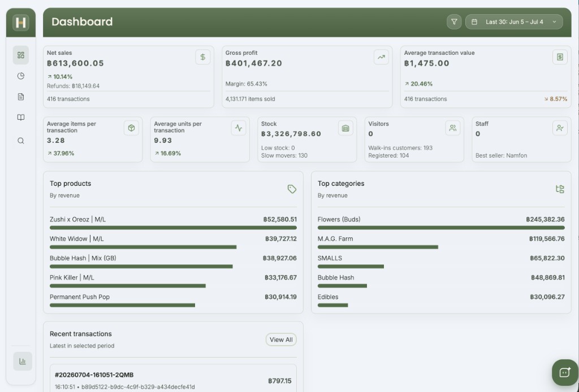Click the tag icon in Top products panel
The height and width of the screenshot is (392, 579).
(x=292, y=189)
